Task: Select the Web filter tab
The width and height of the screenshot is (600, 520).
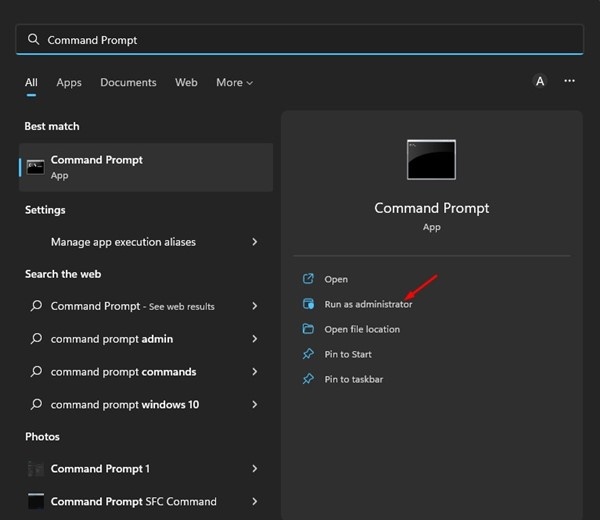Action: (x=186, y=82)
